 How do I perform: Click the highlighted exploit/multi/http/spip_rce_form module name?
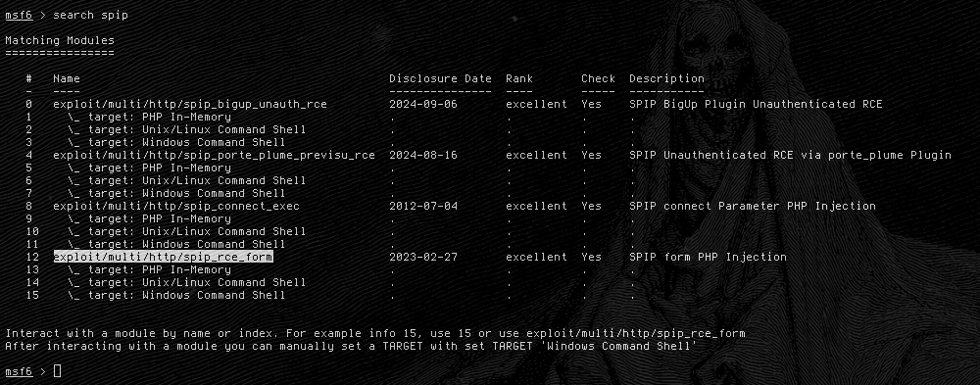coord(163,257)
